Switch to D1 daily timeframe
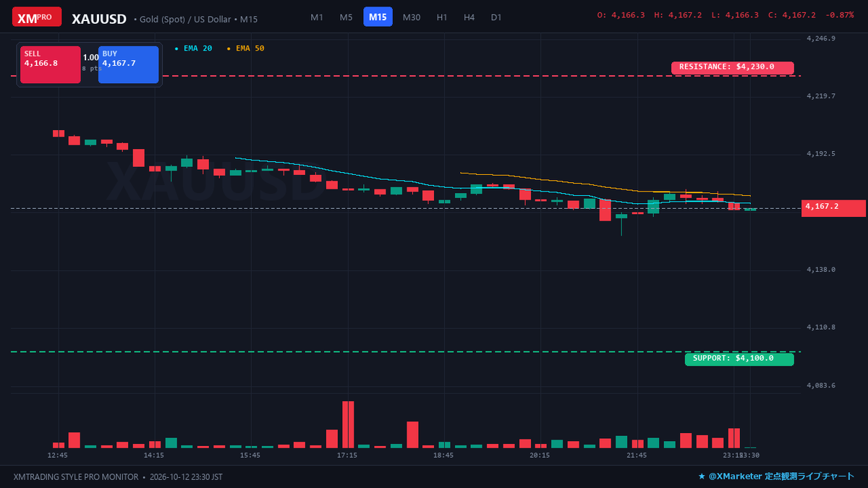The width and height of the screenshot is (868, 488). coord(496,17)
